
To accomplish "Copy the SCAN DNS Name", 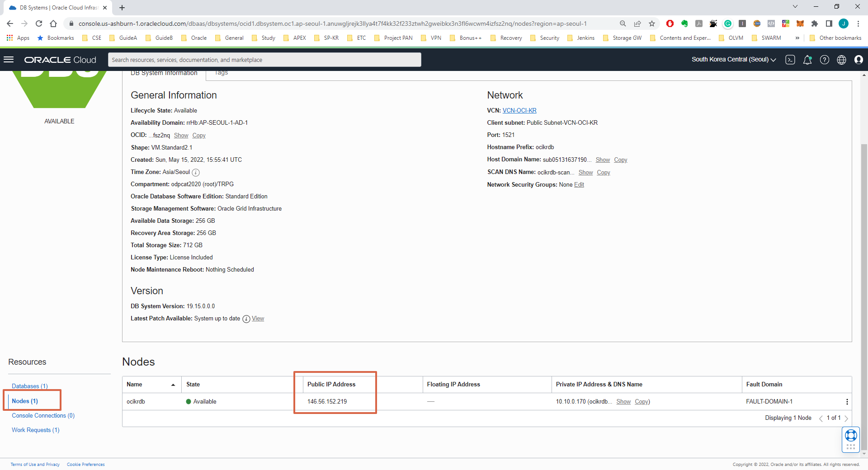I will [603, 173].
